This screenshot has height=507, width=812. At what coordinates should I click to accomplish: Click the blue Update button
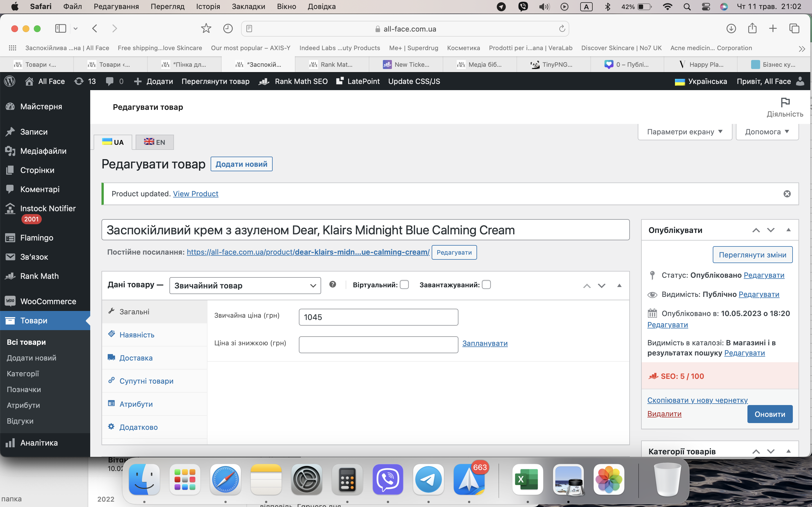[x=770, y=414]
